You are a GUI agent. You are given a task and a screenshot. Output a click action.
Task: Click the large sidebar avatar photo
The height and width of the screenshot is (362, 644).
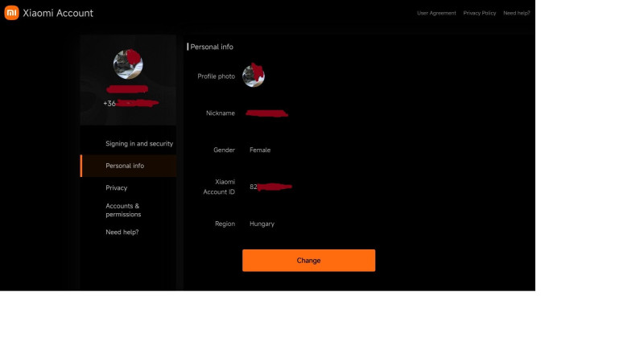[x=128, y=64]
